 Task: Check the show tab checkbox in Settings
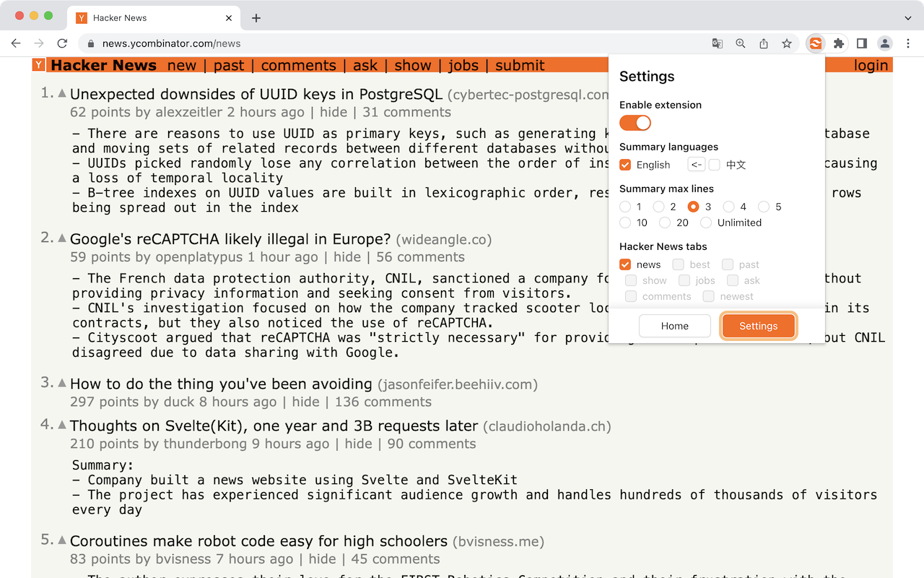point(631,280)
